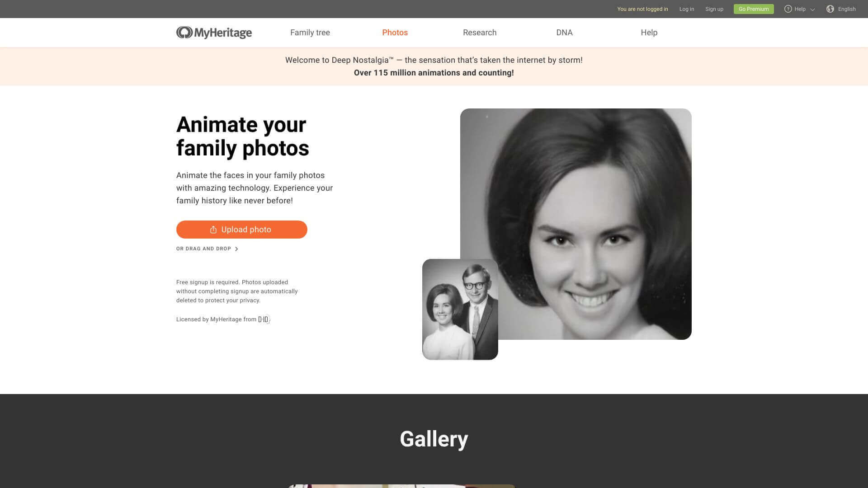
Task: Click the upload icon inside Upload photo button
Action: pos(213,229)
